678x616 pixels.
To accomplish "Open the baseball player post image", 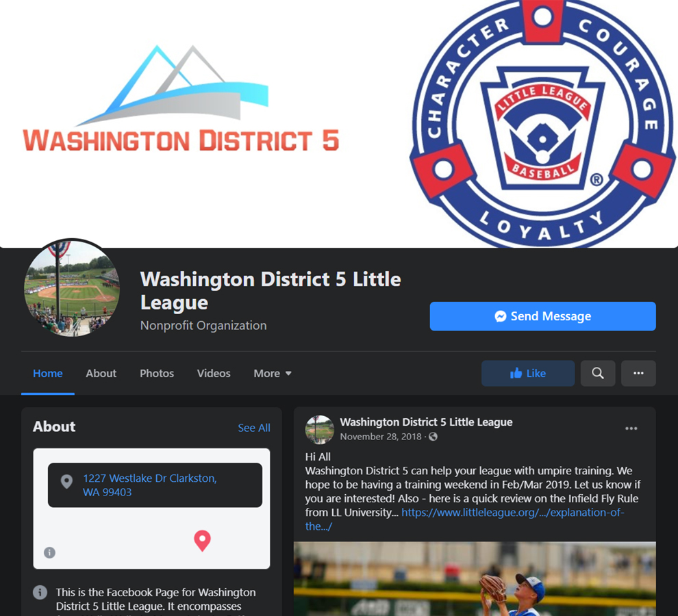I will [x=475, y=579].
